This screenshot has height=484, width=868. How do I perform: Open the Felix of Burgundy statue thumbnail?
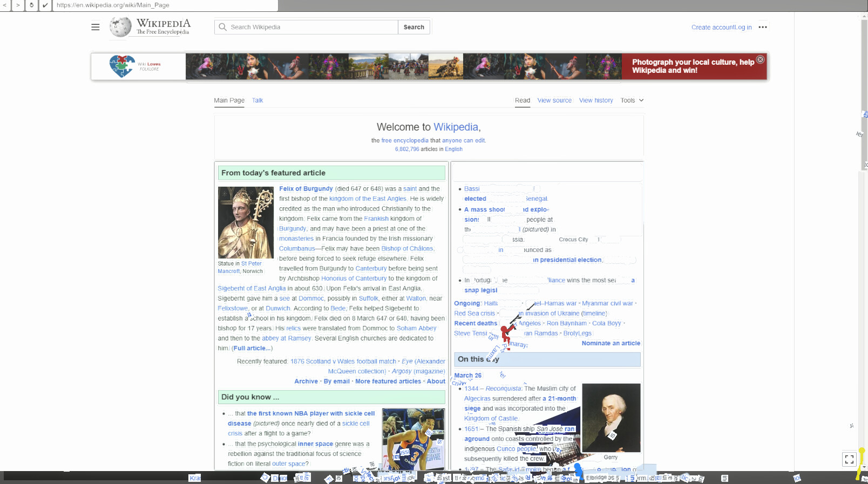tap(246, 222)
